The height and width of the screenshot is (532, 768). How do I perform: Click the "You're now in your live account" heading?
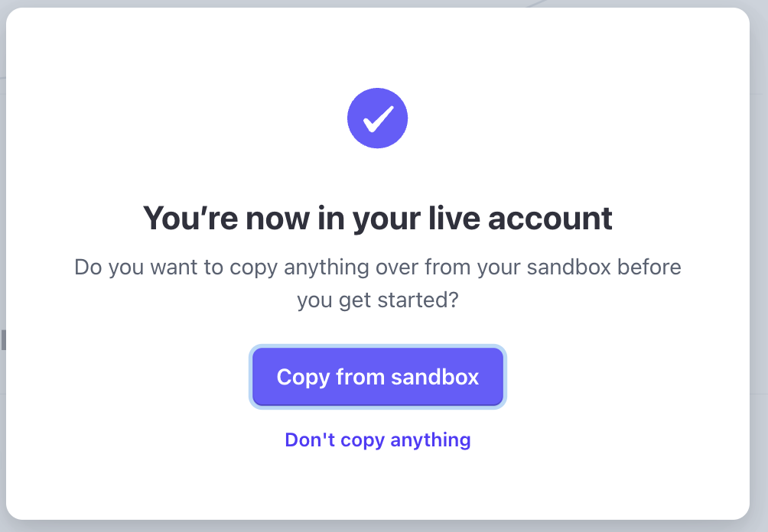point(377,219)
